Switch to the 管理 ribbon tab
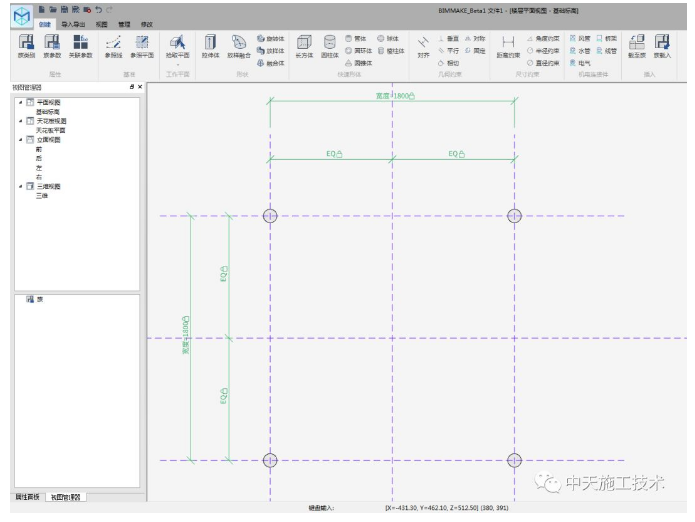The image size is (695, 522). click(x=124, y=24)
